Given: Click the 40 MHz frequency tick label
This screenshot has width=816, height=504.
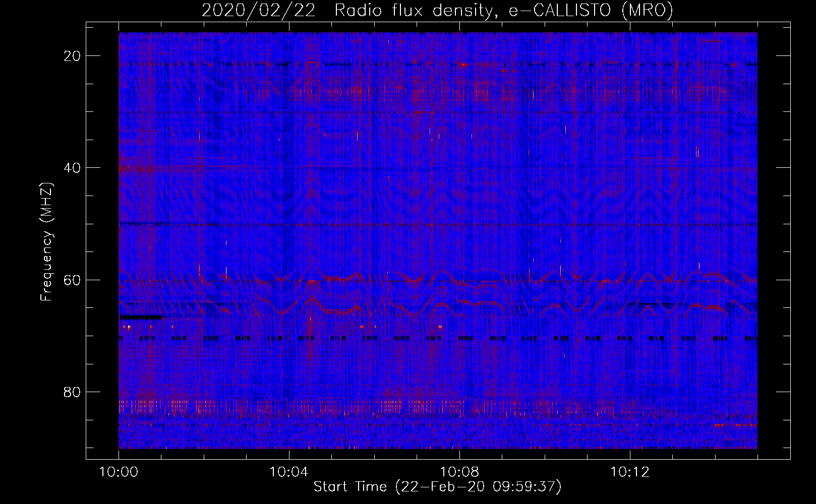Looking at the screenshot, I should tap(72, 168).
